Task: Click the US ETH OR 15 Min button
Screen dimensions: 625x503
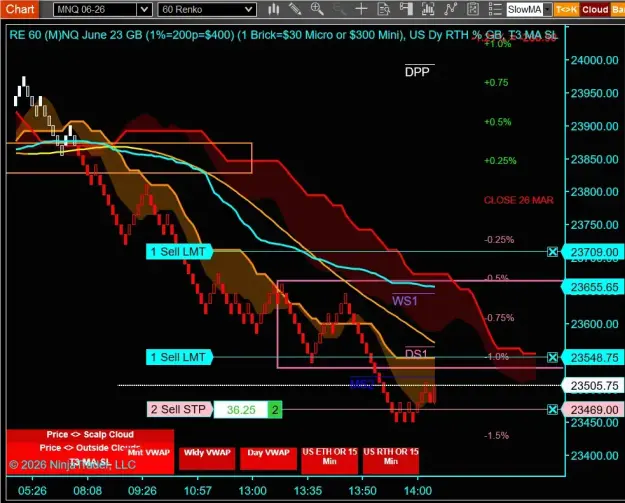Action: (330, 460)
